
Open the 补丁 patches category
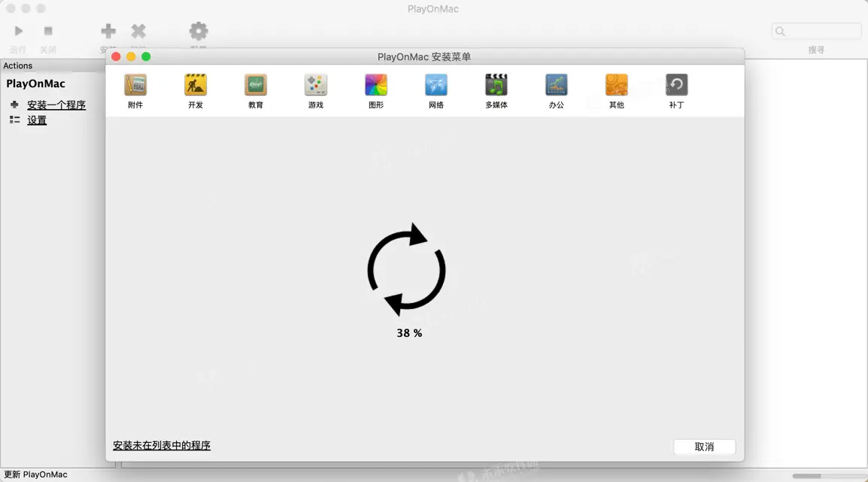coord(676,91)
